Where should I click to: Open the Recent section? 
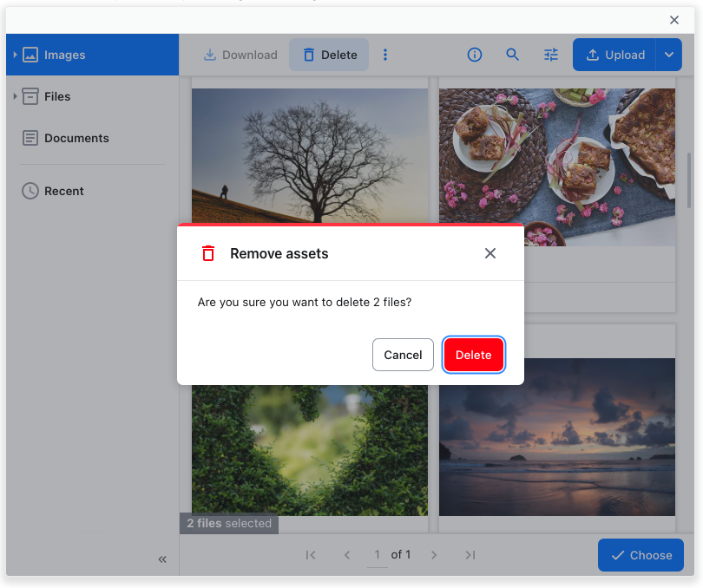pos(63,191)
